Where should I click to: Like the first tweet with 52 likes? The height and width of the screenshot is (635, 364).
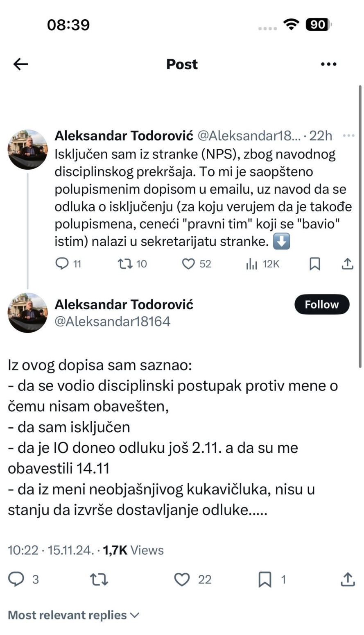click(188, 264)
